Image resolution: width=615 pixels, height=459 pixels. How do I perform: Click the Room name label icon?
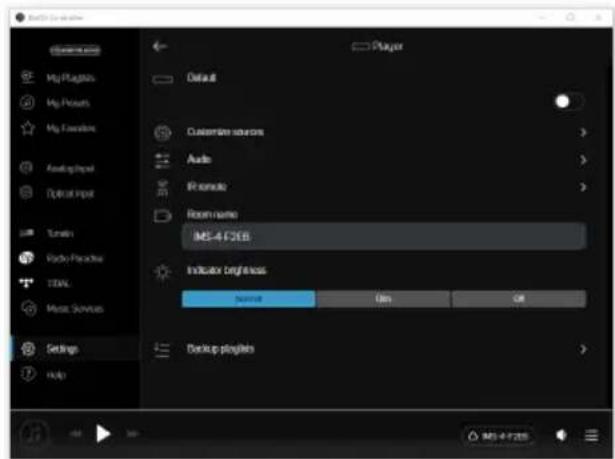pyautogui.click(x=162, y=216)
